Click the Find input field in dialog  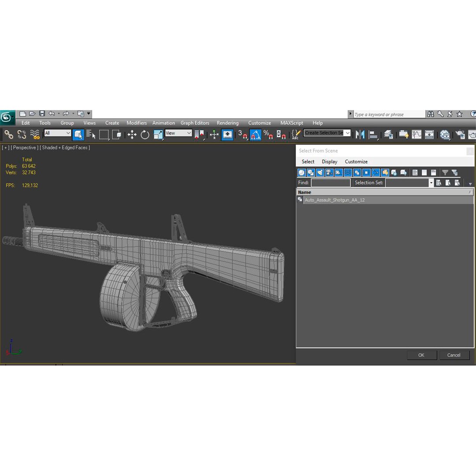pyautogui.click(x=331, y=183)
